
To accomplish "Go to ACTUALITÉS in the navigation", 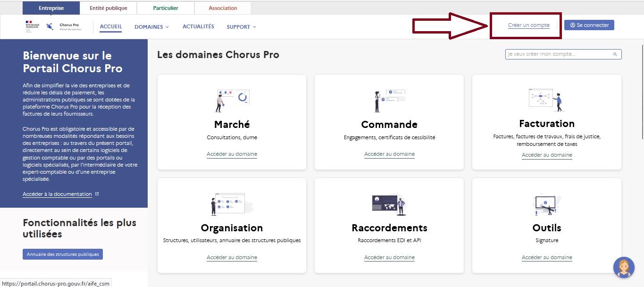I will tap(198, 26).
